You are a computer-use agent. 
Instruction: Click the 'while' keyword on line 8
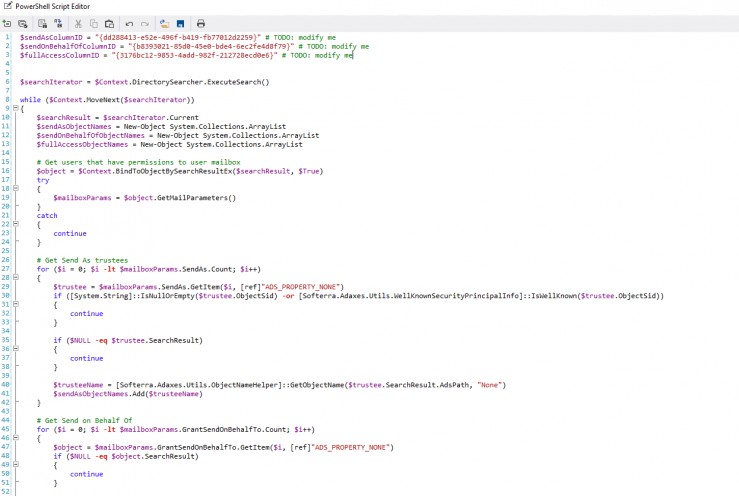point(30,99)
